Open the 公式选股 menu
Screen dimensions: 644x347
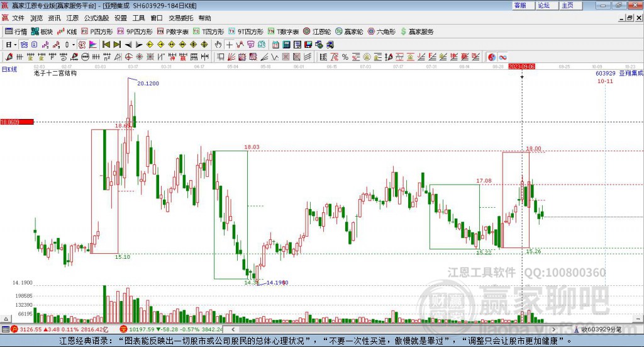[x=96, y=18]
